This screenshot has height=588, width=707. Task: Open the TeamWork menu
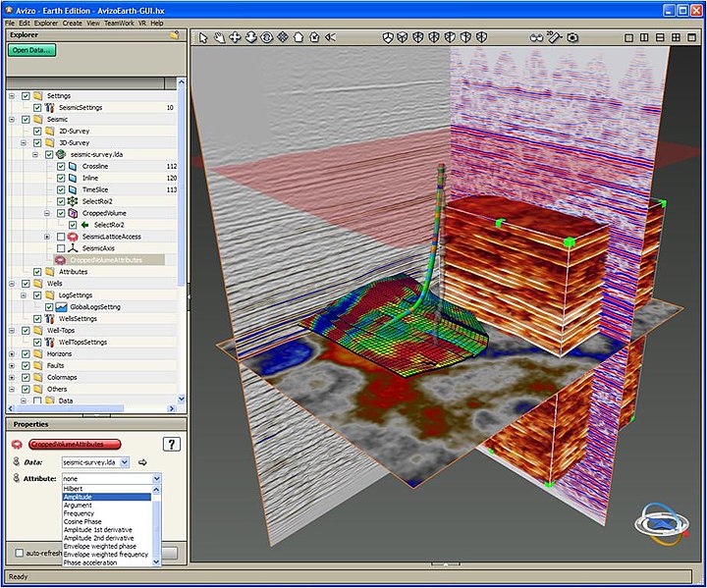coord(119,22)
